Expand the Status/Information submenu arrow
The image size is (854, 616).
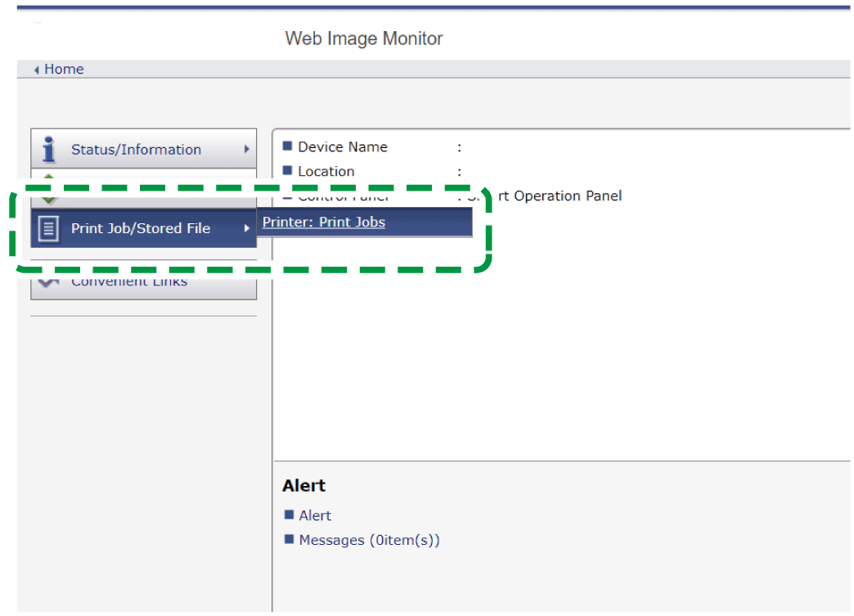pos(245,149)
